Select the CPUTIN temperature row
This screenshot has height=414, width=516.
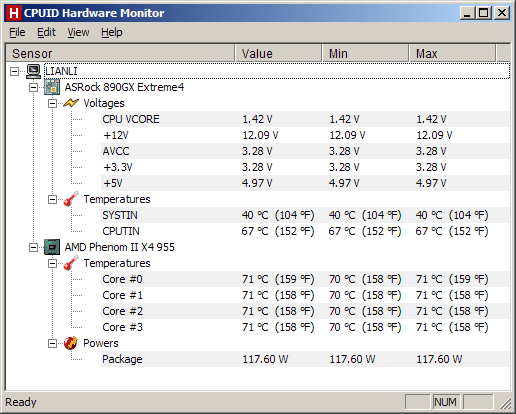click(x=305, y=231)
